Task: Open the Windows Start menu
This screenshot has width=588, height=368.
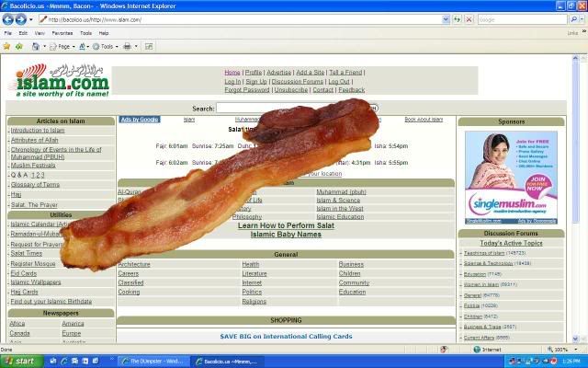Action: click(22, 362)
